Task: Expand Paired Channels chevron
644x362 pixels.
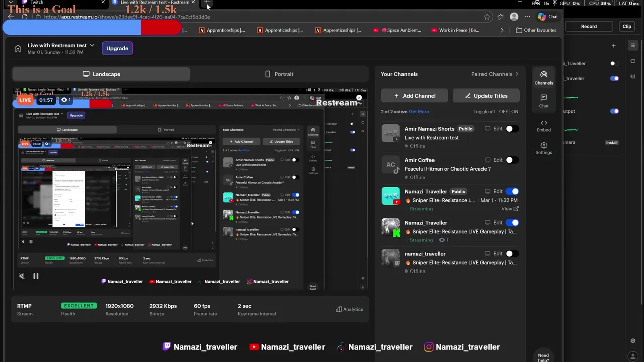Action: tap(516, 74)
